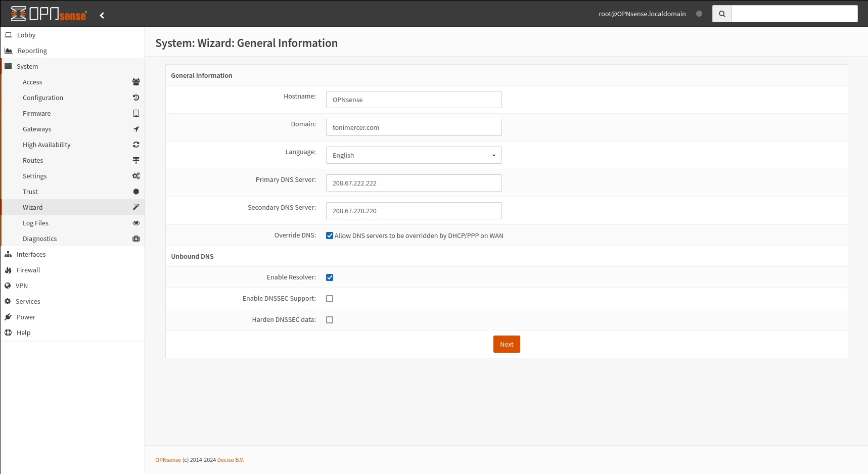Click the Firmware building icon

coord(136,113)
